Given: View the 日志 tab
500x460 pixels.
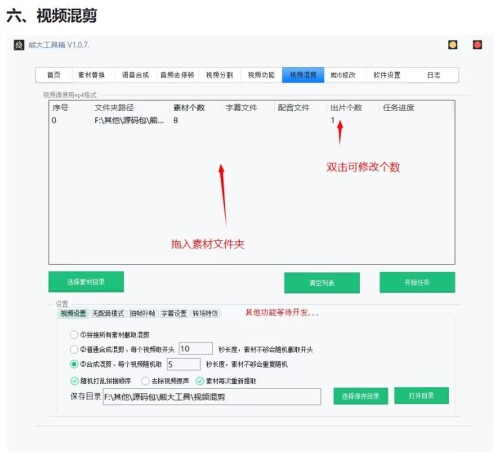Looking at the screenshot, I should 433,75.
